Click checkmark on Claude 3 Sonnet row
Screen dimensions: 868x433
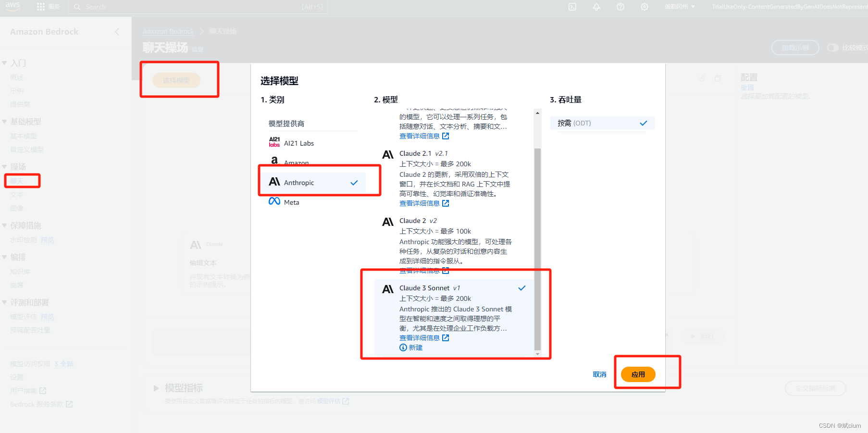(522, 288)
